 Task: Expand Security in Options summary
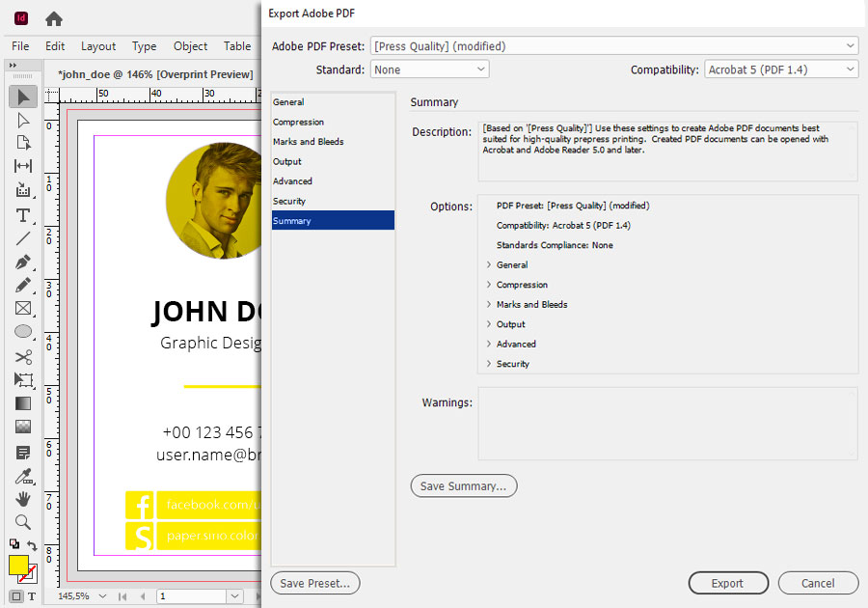[489, 364]
